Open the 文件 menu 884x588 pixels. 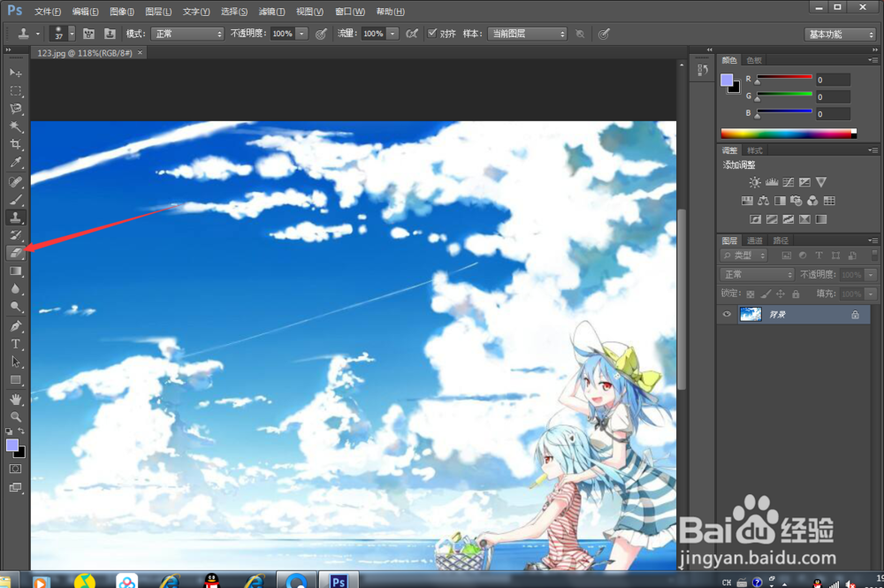(48, 11)
